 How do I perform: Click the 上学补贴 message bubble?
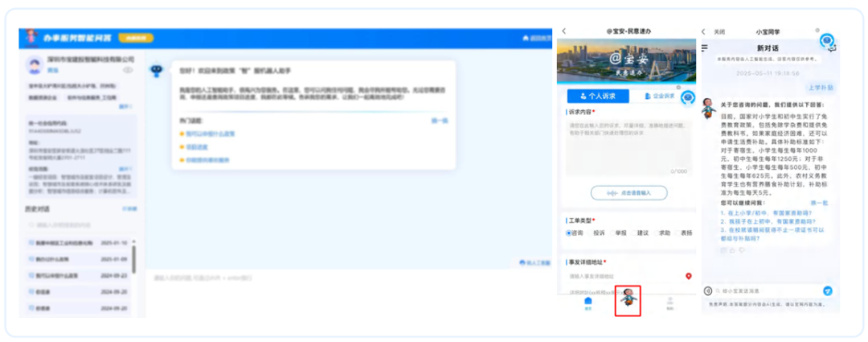[x=821, y=88]
